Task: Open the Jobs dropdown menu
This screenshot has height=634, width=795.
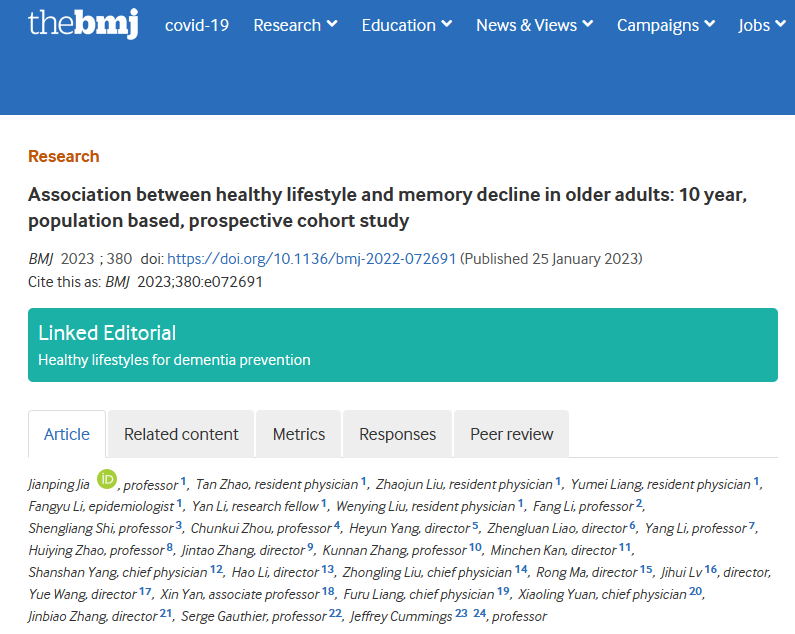Action: click(x=761, y=25)
